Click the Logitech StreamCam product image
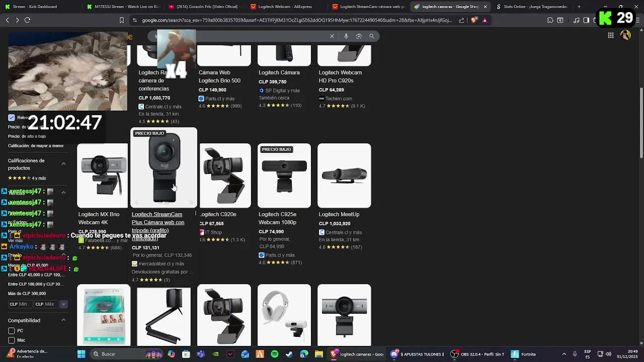The image size is (644, 362). point(164,168)
